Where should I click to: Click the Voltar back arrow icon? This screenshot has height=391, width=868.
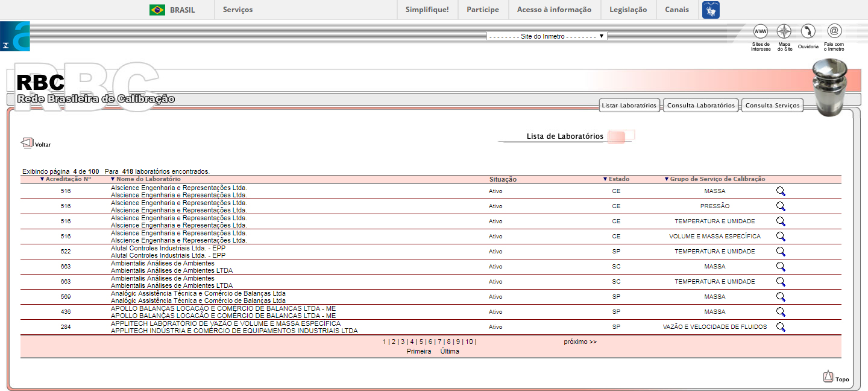coord(27,143)
